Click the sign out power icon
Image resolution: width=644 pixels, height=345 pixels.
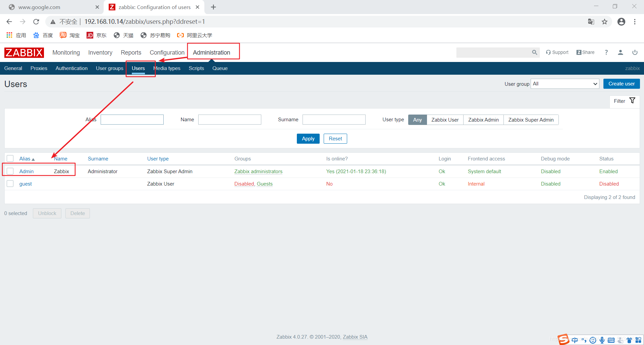tap(635, 53)
